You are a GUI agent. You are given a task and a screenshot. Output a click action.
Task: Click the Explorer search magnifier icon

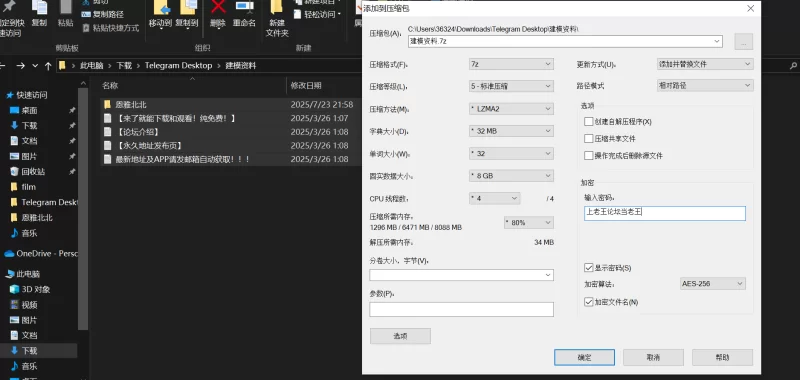pyautogui.click(x=793, y=66)
